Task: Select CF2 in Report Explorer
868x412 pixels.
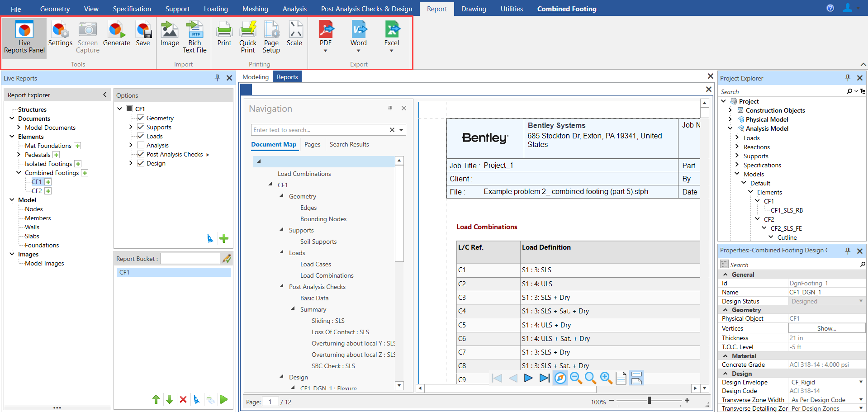Action: click(x=37, y=191)
